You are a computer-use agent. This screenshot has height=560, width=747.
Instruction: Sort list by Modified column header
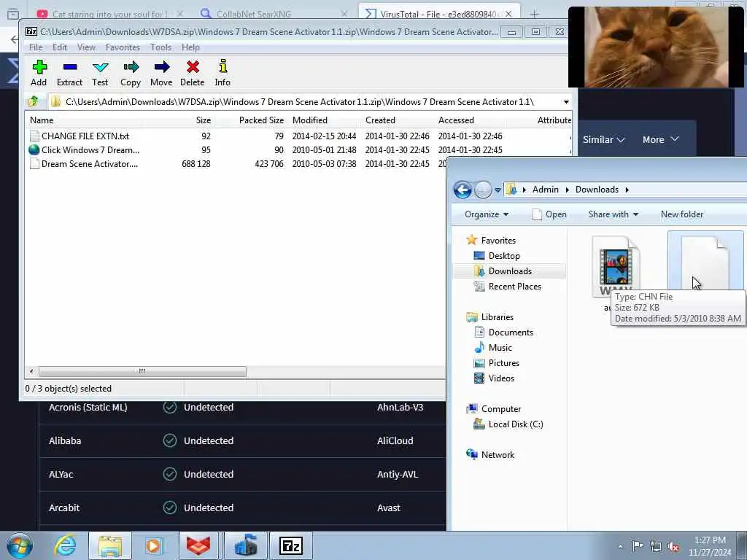click(309, 120)
